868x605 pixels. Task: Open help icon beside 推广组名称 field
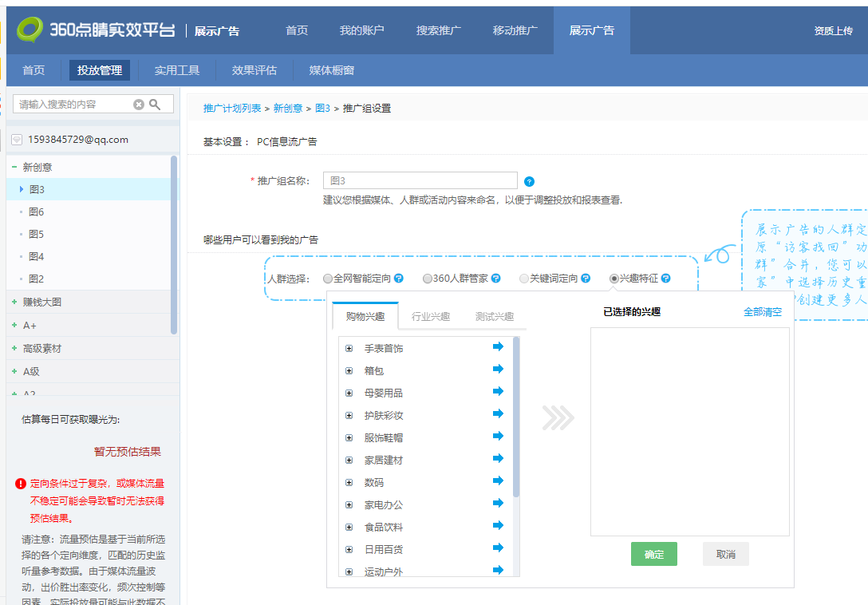529,182
